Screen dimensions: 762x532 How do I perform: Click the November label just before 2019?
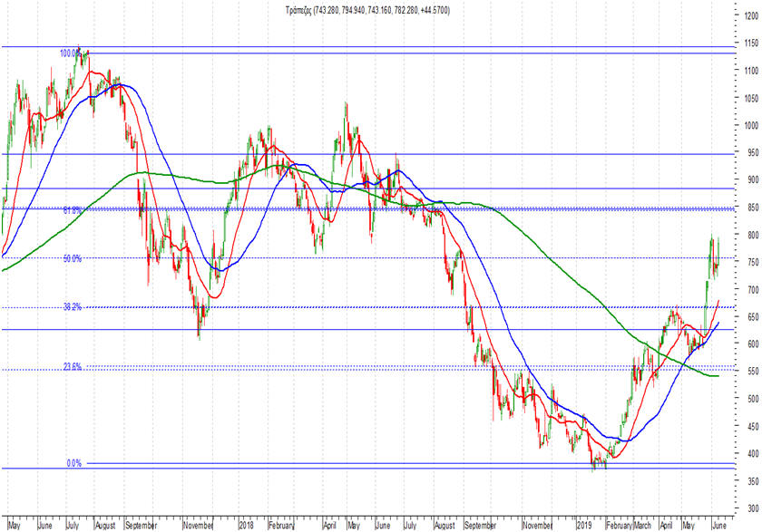[x=537, y=526]
